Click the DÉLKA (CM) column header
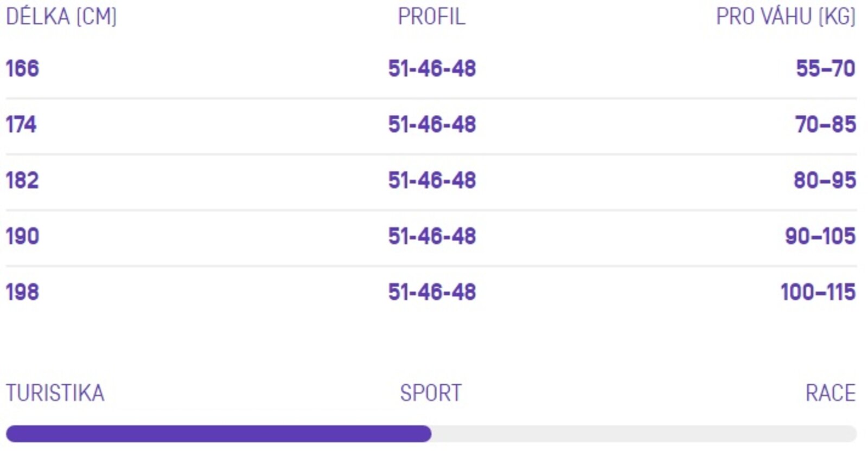Viewport: 868px width, 452px height. pyautogui.click(x=61, y=16)
